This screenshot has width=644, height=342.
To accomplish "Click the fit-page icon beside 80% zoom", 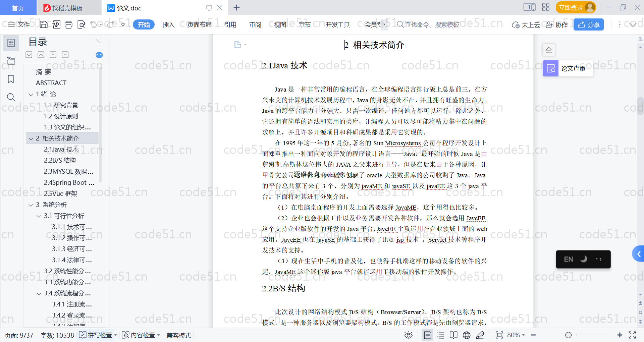I will tap(499, 335).
